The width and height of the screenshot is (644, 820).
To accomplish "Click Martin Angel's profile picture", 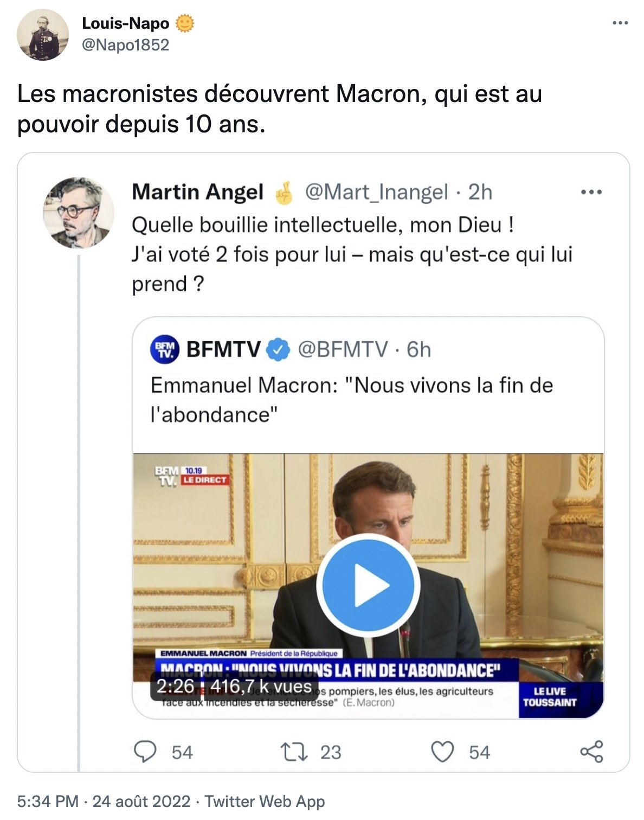I will 79,213.
